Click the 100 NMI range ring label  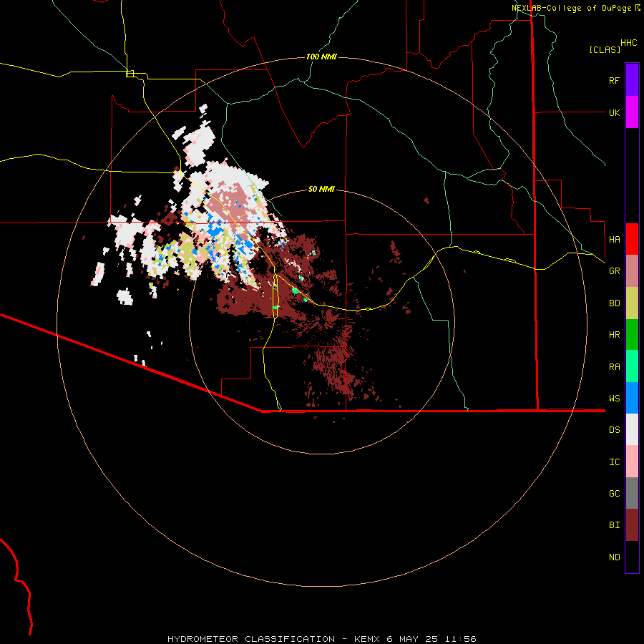click(321, 57)
